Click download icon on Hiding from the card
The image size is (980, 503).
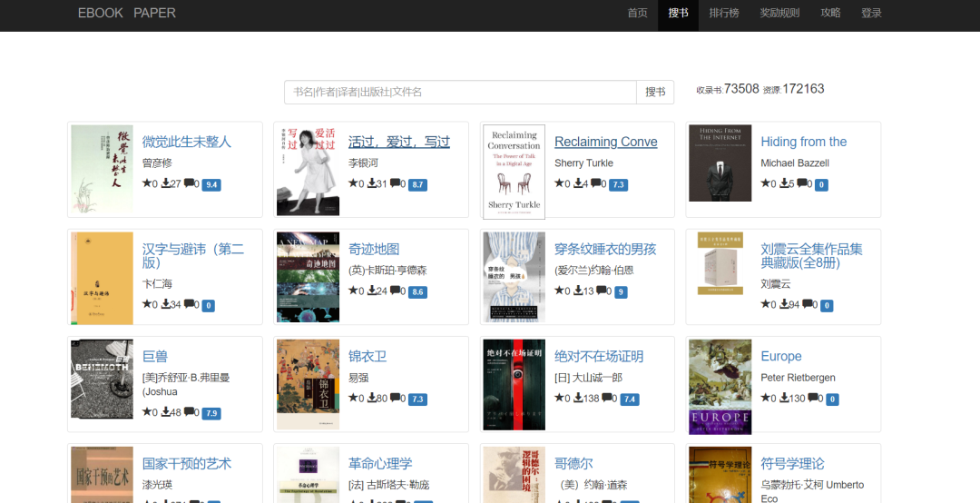[x=784, y=183]
